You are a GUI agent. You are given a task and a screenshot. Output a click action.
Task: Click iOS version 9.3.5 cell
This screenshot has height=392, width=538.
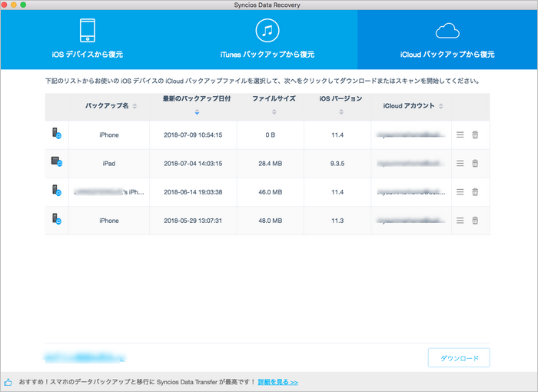click(337, 164)
